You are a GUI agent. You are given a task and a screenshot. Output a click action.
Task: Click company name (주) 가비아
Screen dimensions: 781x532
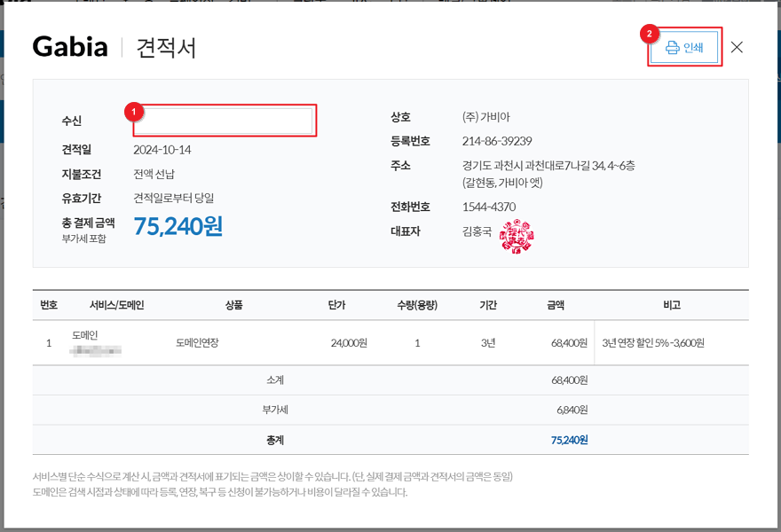pos(486,117)
